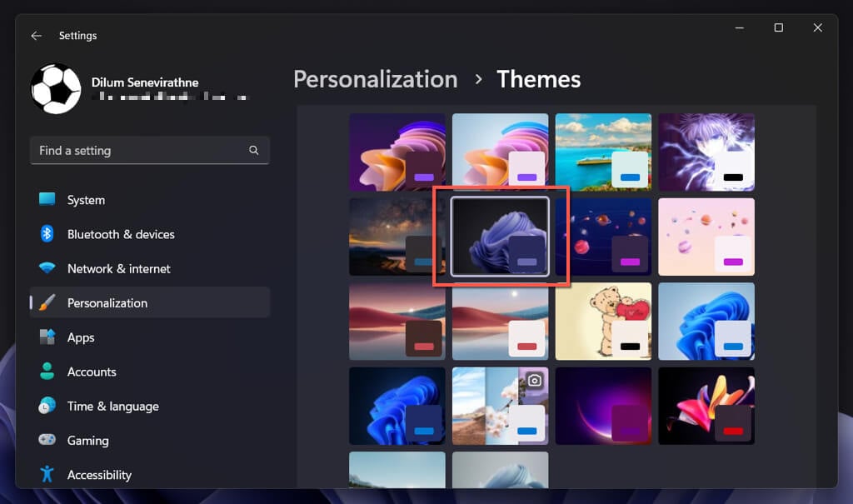Select the teddy bear heart theme

603,322
